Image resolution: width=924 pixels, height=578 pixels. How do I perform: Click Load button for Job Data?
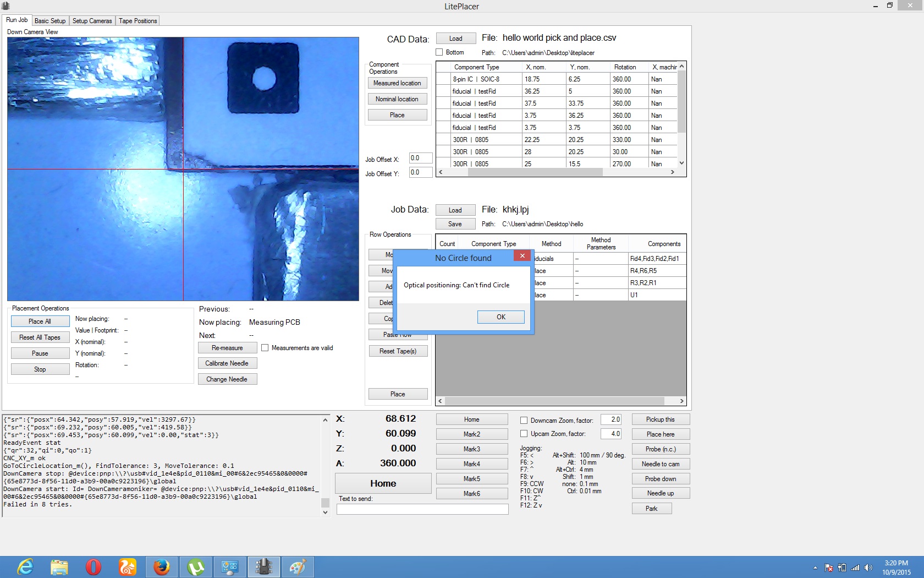click(455, 210)
